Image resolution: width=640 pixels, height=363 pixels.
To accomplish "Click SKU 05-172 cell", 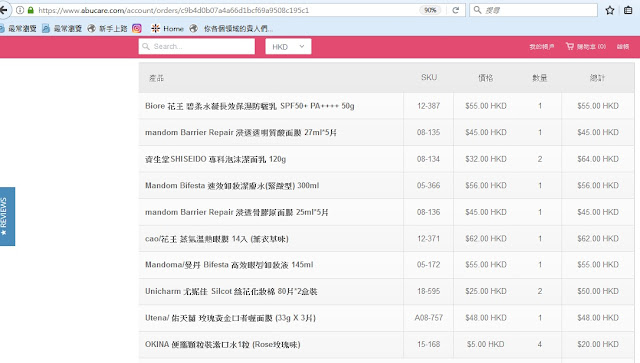I will pyautogui.click(x=429, y=265).
